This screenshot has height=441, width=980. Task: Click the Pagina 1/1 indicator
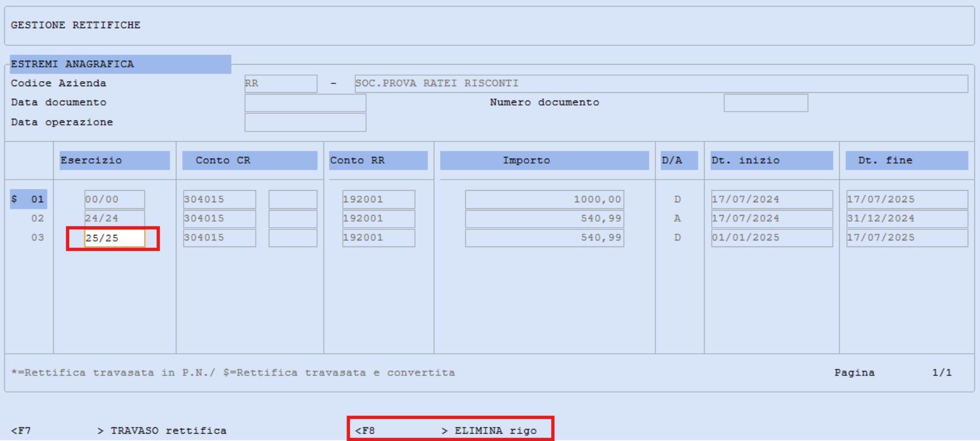[x=893, y=372]
